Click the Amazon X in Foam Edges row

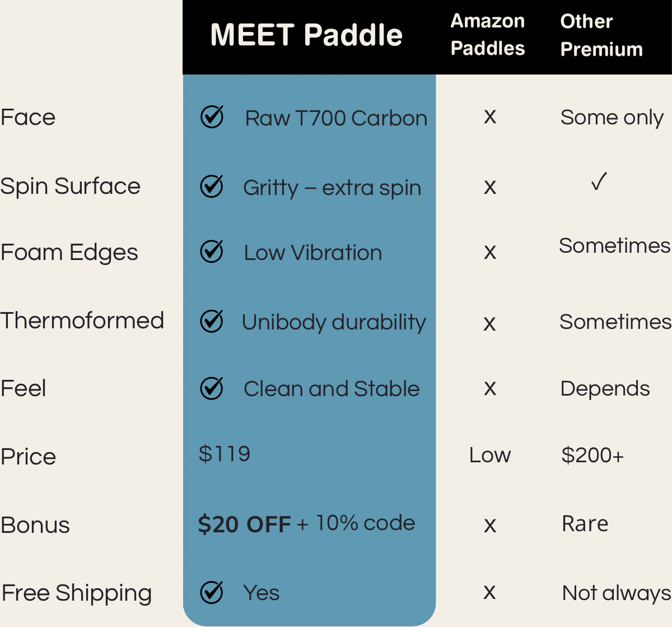[x=490, y=252]
